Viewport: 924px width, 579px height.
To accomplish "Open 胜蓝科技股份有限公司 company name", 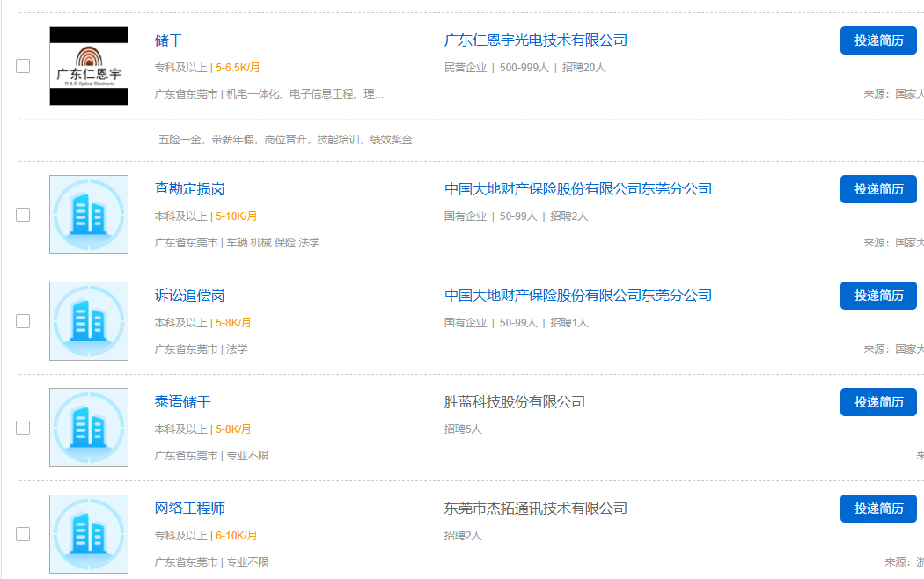I will pos(515,402).
